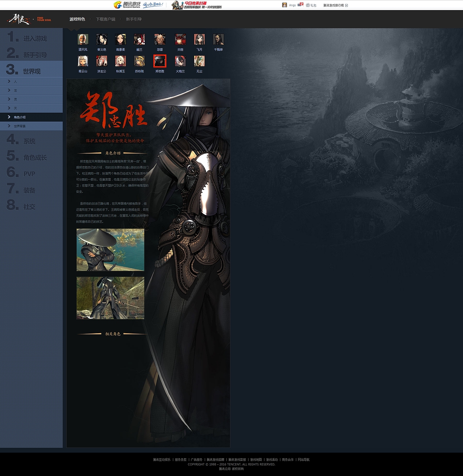The width and height of the screenshot is (463, 476).
Task: Switch to the 新手引导 top tab
Action: tap(134, 19)
